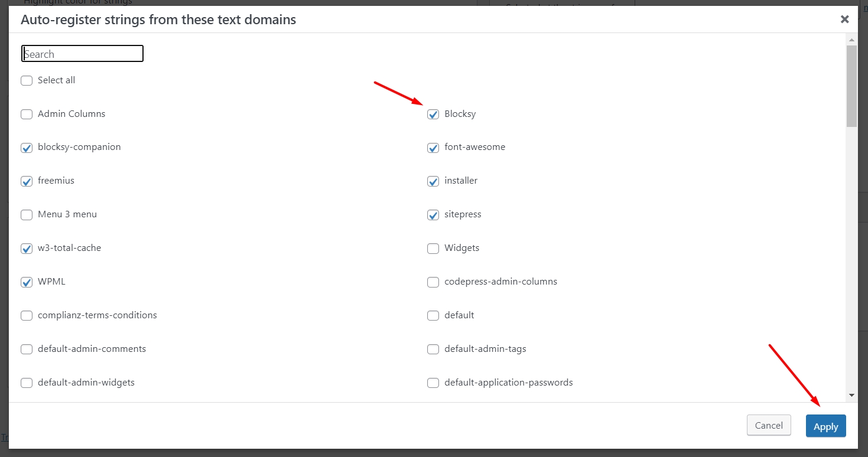Screen dimensions: 868x457
Task: Click the w3-total-cache label text
Action: (x=70, y=248)
